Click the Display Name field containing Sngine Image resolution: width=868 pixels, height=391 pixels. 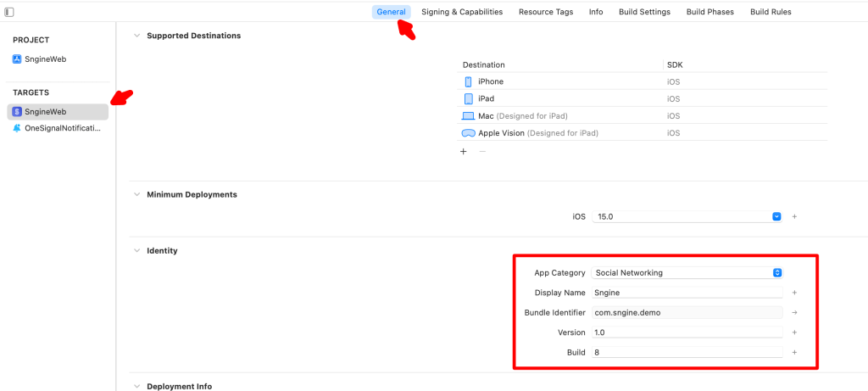click(687, 293)
